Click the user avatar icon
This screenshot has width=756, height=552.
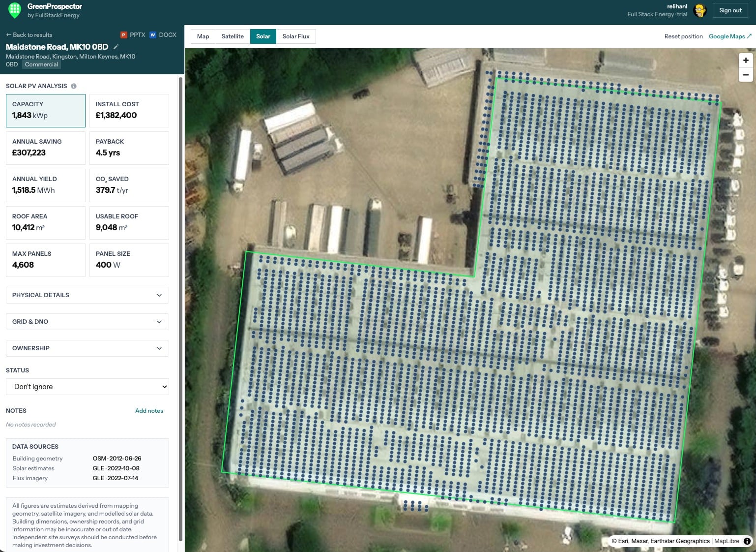(x=699, y=10)
